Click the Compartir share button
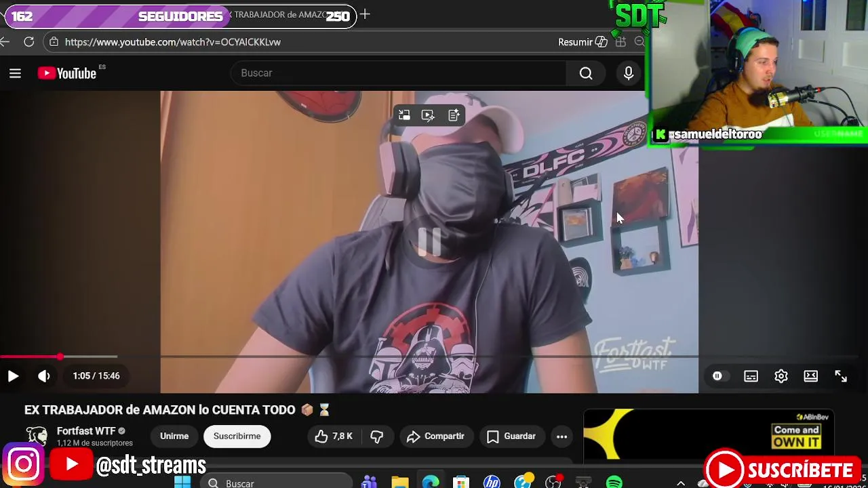The width and height of the screenshot is (868, 488). click(x=435, y=436)
